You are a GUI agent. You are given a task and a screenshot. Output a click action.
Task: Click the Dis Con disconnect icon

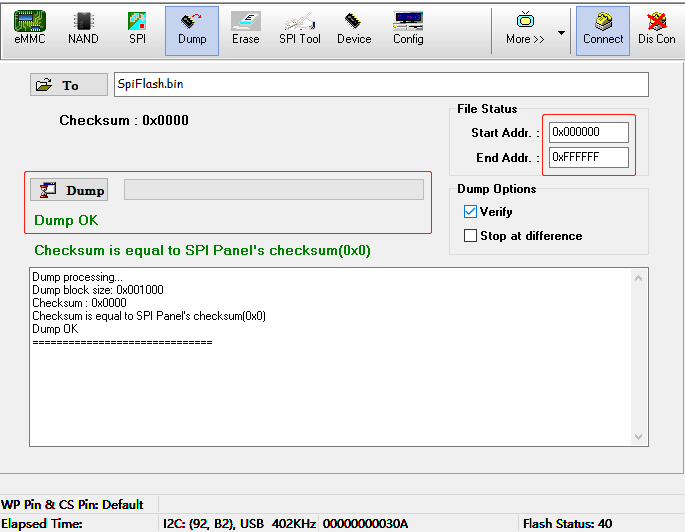pyautogui.click(x=657, y=29)
